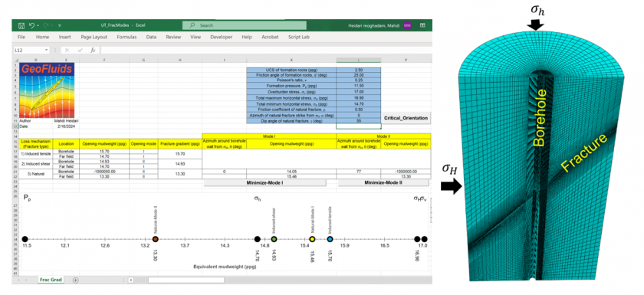The image size is (644, 295).
Task: Click the formula bar Enter checkmark icon
Action: (x=80, y=50)
